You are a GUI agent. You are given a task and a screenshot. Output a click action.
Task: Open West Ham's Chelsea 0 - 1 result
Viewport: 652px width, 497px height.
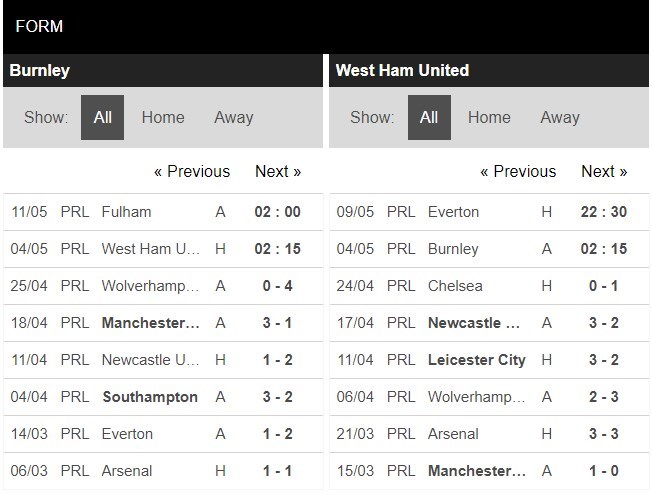click(603, 286)
